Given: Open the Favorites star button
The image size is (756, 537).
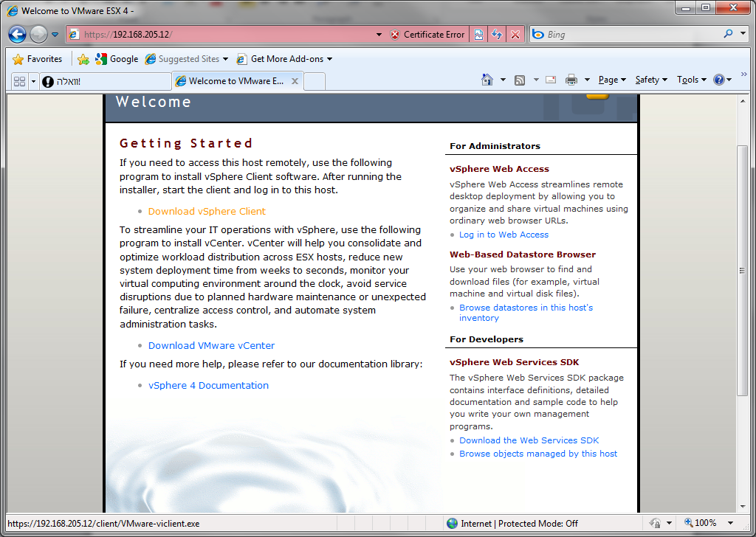Looking at the screenshot, I should click(38, 59).
